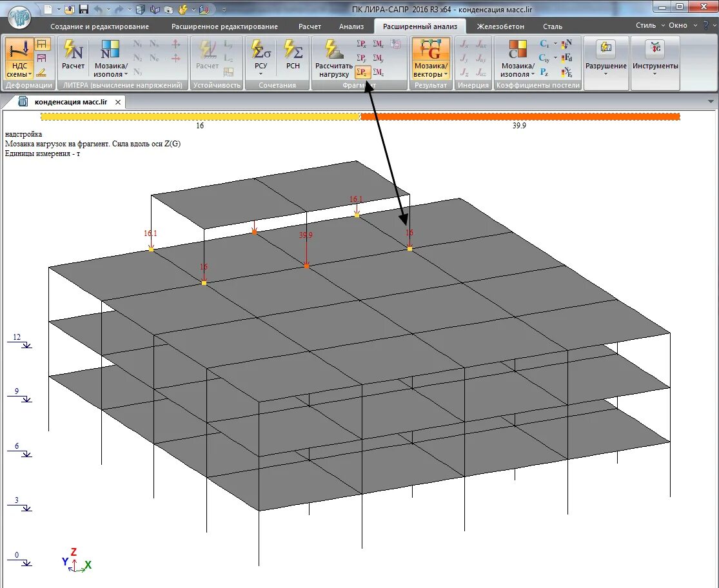This screenshot has height=588, width=719.
Task: Toggle the ΣPz highlighted fragment load button
Action: (x=362, y=72)
